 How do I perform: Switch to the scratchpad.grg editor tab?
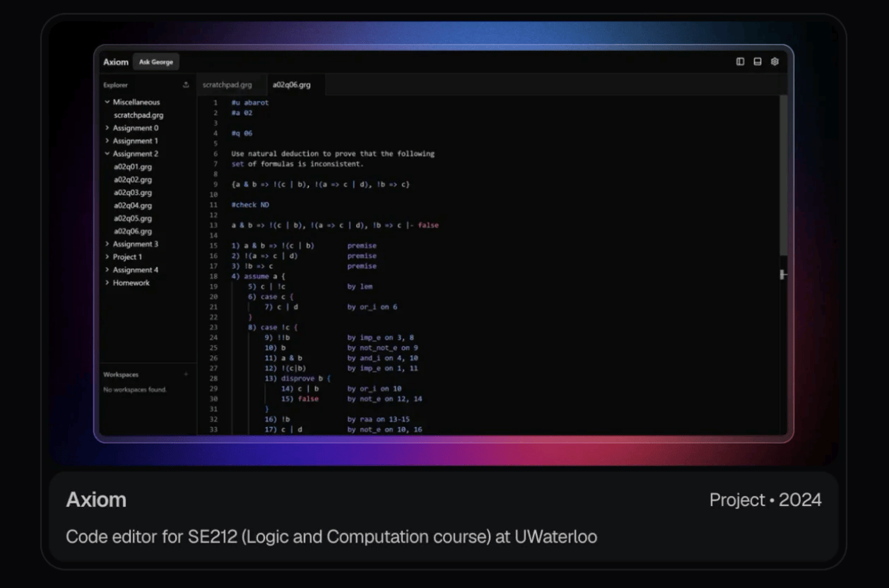(228, 85)
